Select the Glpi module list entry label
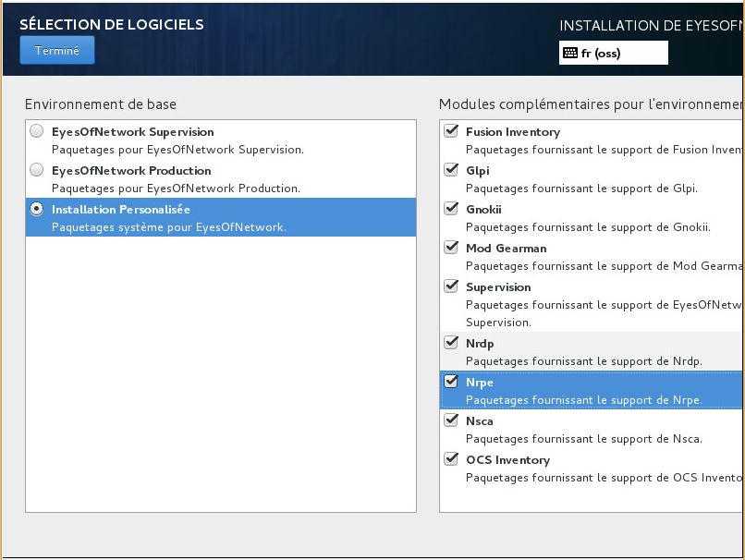The width and height of the screenshot is (745, 560). [478, 171]
